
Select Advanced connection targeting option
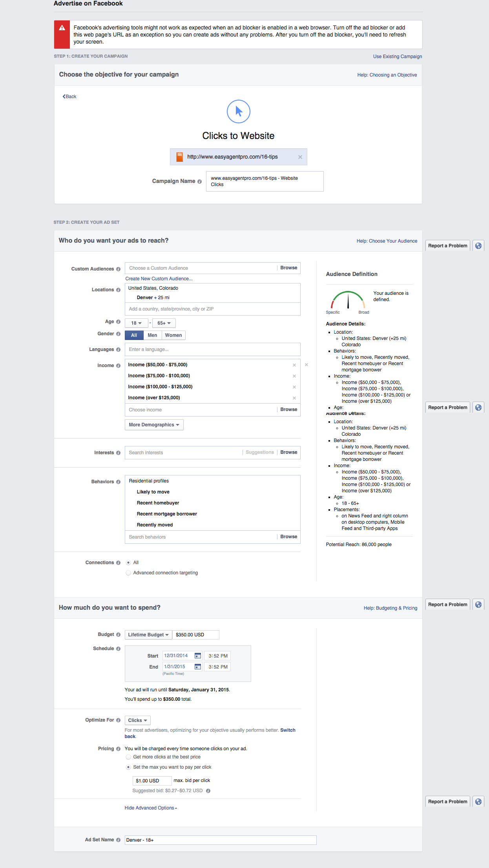tap(128, 573)
